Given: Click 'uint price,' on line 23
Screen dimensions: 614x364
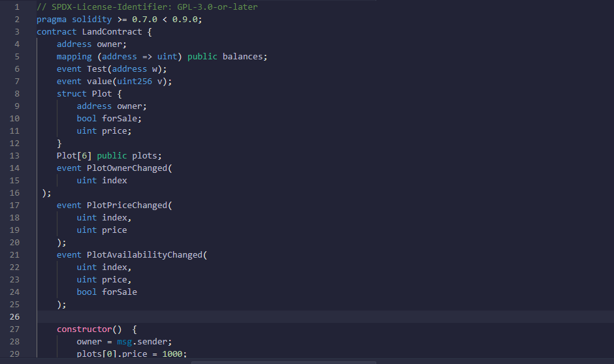Looking at the screenshot, I should [104, 280].
